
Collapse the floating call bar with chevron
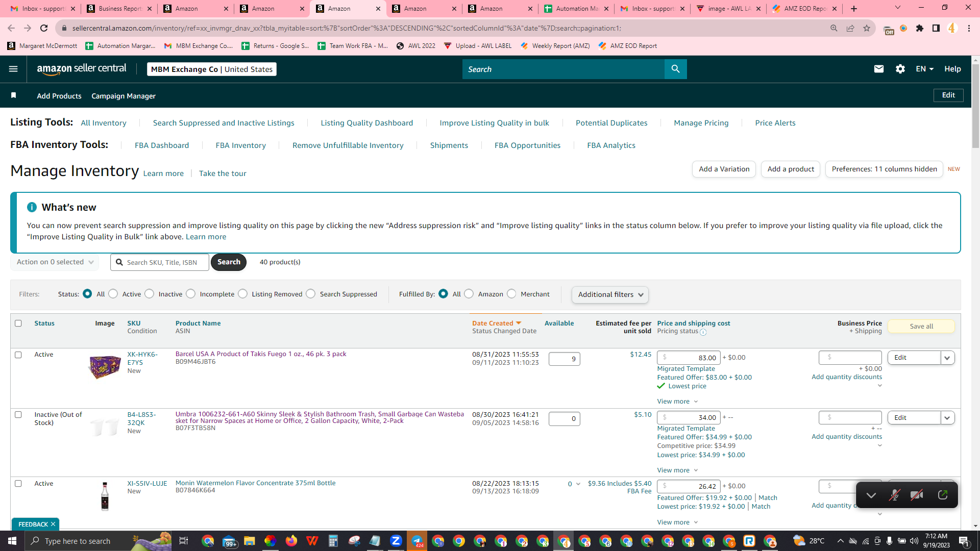click(x=871, y=495)
